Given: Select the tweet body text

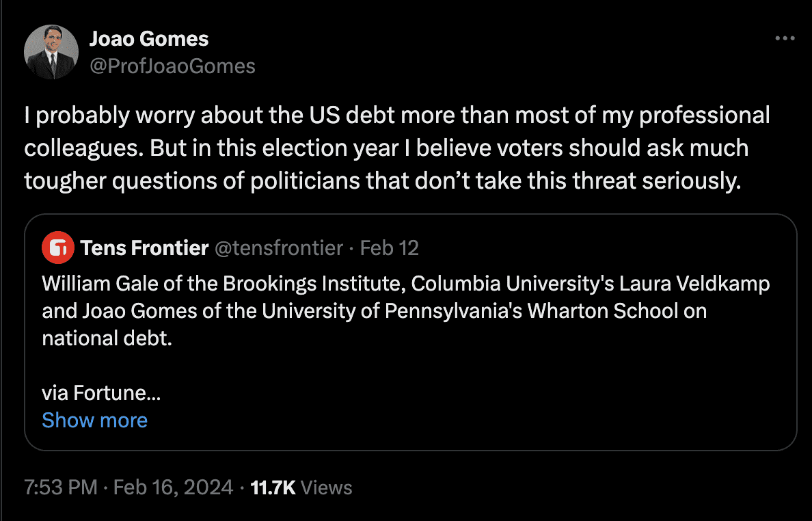Looking at the screenshot, I should [x=396, y=148].
